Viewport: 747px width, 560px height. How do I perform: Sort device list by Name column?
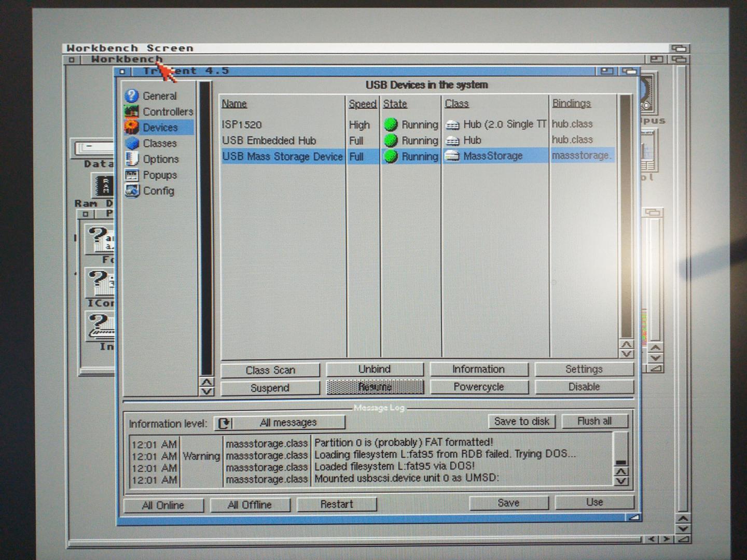[x=234, y=104]
